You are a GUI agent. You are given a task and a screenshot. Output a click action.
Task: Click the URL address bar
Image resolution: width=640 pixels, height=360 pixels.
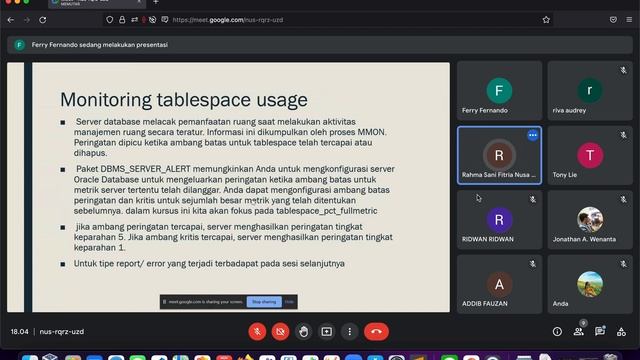pos(327,20)
